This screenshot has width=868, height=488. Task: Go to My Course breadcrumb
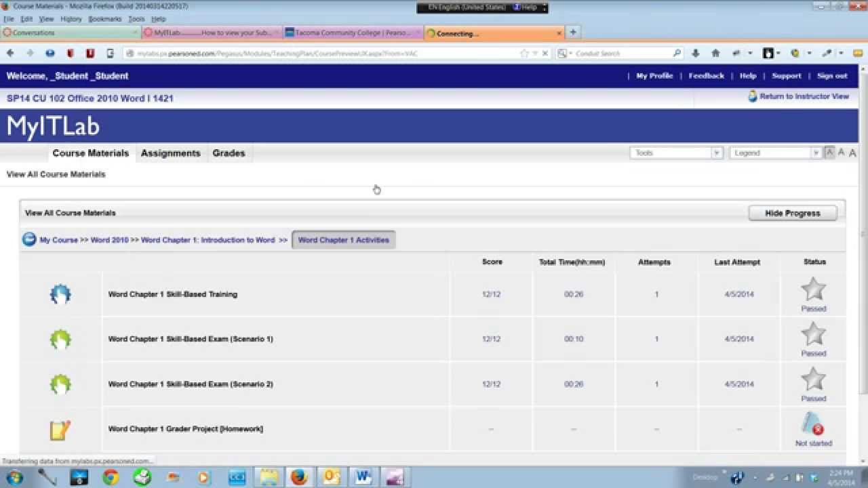point(59,240)
